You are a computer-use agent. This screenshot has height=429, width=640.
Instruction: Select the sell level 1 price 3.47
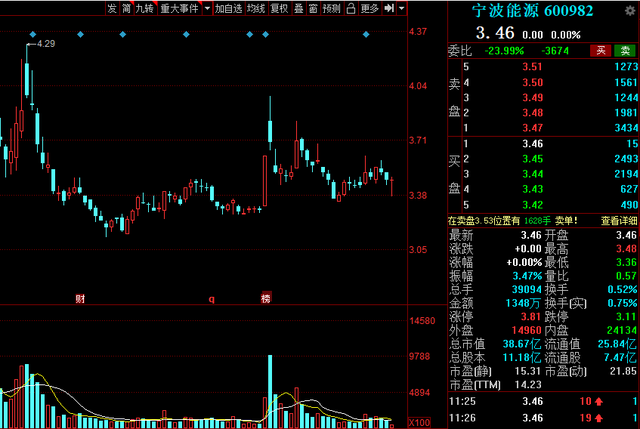pos(533,128)
